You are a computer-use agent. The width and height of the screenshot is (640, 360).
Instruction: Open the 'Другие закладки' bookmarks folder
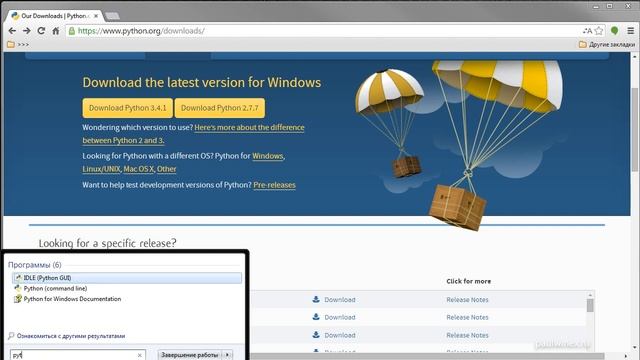[607, 44]
